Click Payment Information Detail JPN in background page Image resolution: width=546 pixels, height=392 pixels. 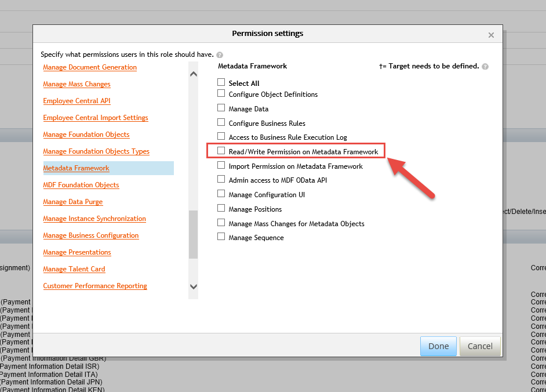[x=51, y=382]
